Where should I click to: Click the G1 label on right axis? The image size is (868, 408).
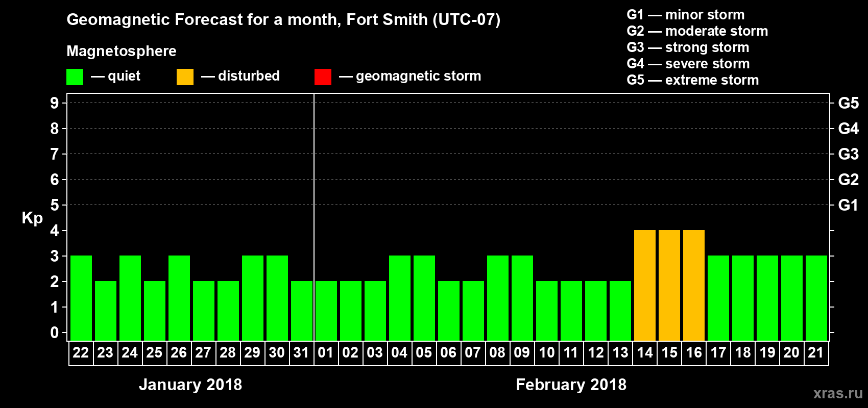tap(849, 205)
